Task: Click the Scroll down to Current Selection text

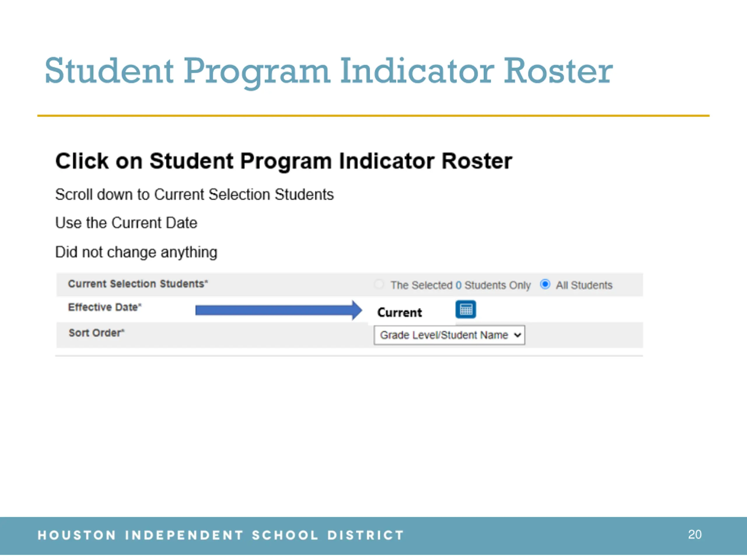Action: (x=195, y=195)
